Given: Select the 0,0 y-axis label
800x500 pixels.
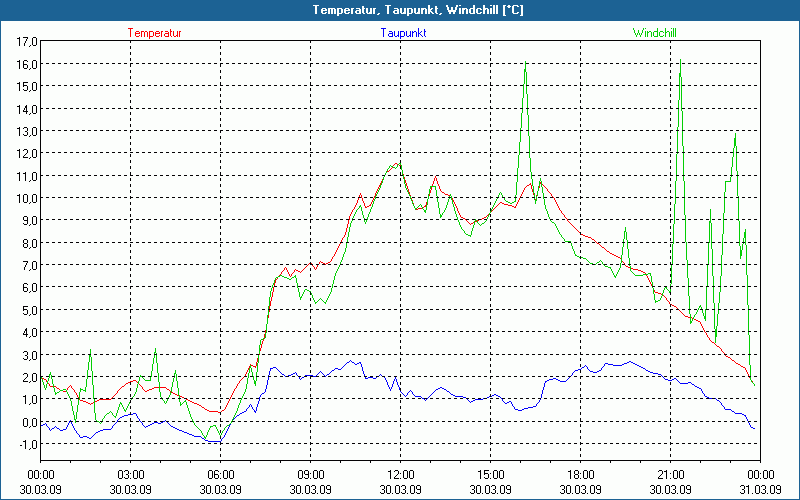Looking at the screenshot, I should tap(30, 422).
